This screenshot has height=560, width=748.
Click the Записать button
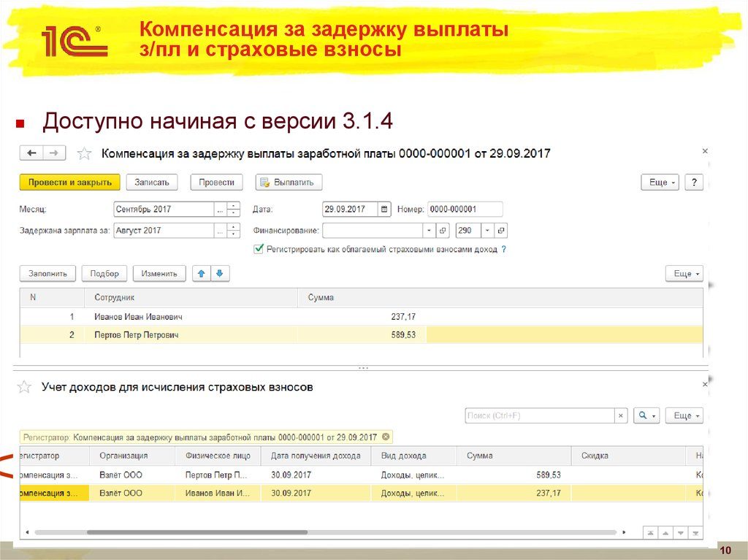pos(152,183)
